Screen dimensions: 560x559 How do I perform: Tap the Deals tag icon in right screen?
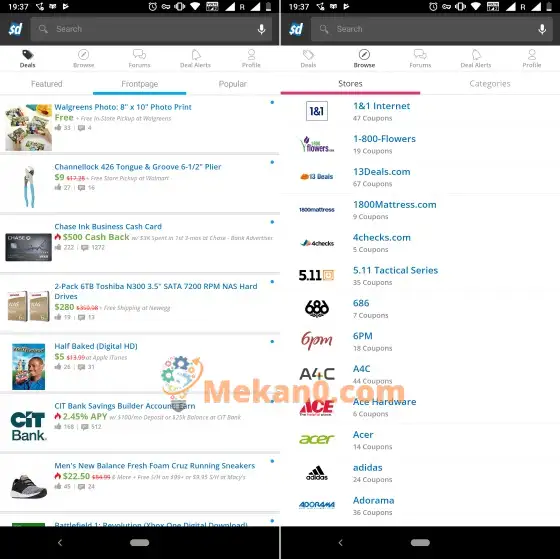coord(308,55)
